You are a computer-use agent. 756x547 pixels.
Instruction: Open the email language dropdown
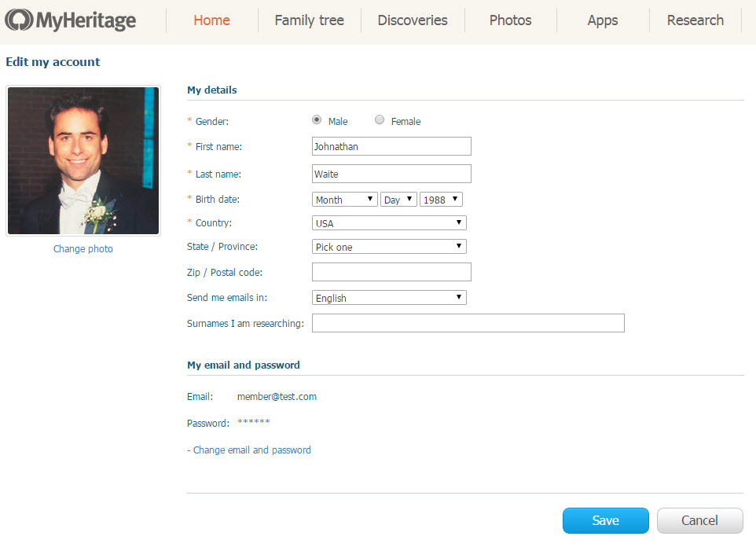click(389, 298)
